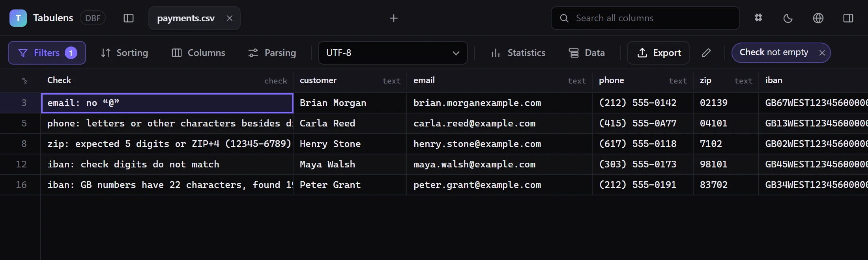Open the Filters panel
This screenshot has width=868, height=260.
(x=47, y=53)
